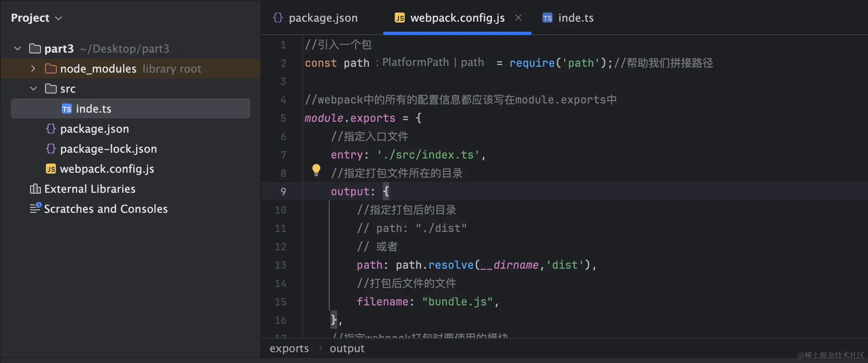Collapse the src folder chevron
The width and height of the screenshot is (868, 363).
[x=33, y=88]
